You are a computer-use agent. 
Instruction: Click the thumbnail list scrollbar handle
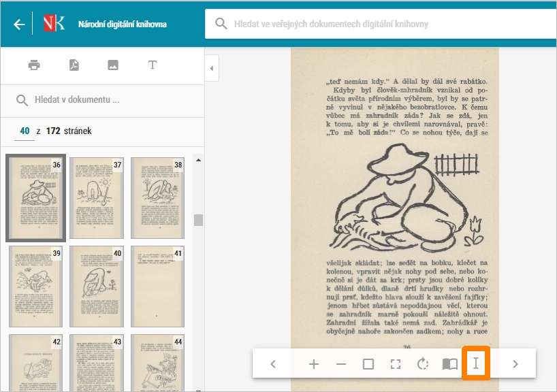(199, 220)
